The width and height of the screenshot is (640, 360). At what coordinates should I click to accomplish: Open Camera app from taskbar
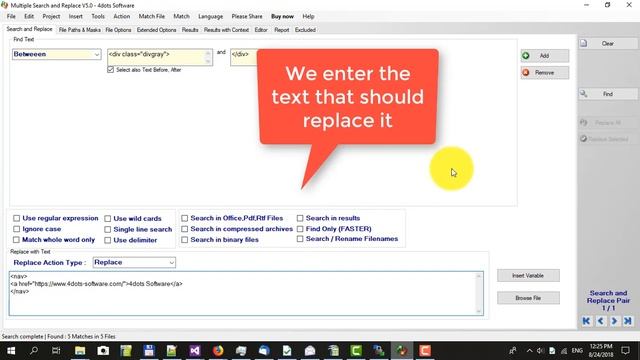click(103, 351)
